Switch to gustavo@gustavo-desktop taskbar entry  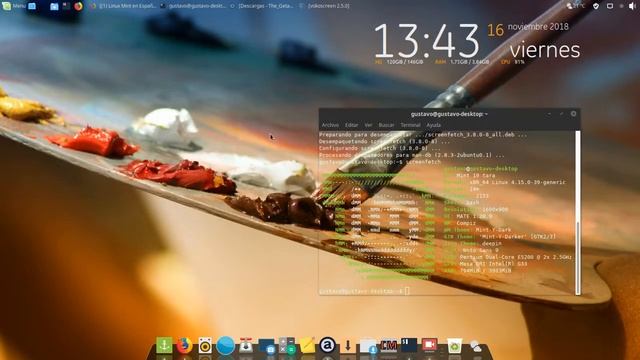(x=193, y=6)
